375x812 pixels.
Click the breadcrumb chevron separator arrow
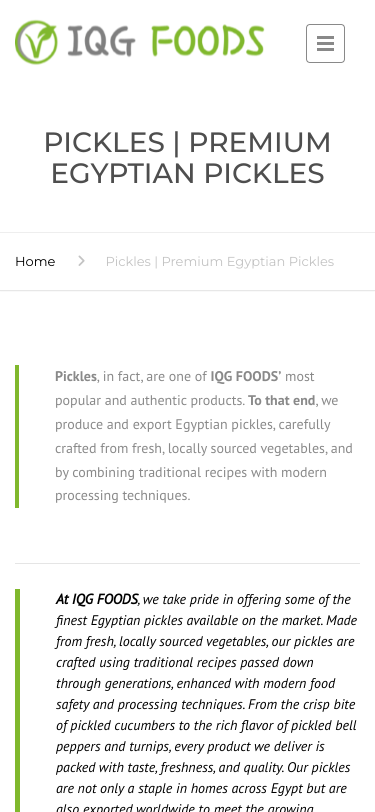pos(81,261)
